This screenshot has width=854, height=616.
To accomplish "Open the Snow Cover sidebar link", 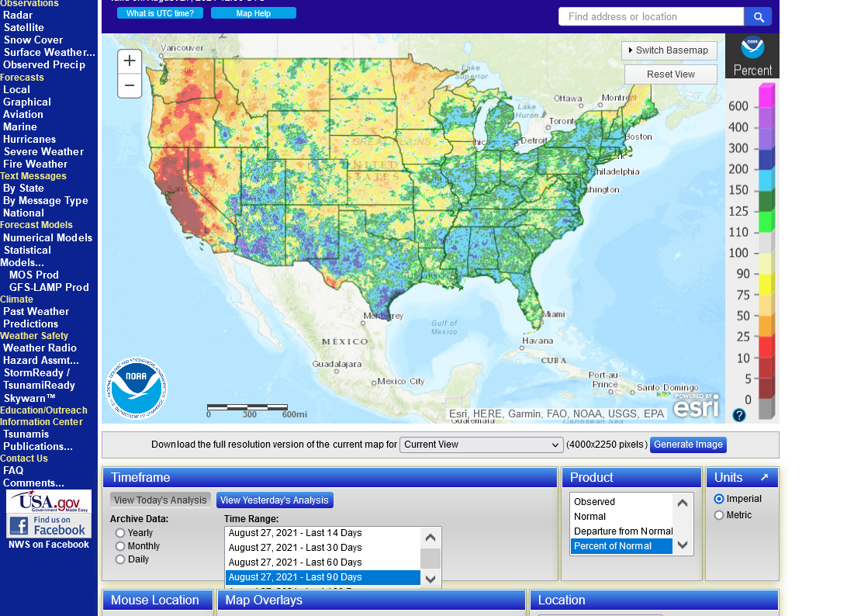I will click(x=33, y=40).
